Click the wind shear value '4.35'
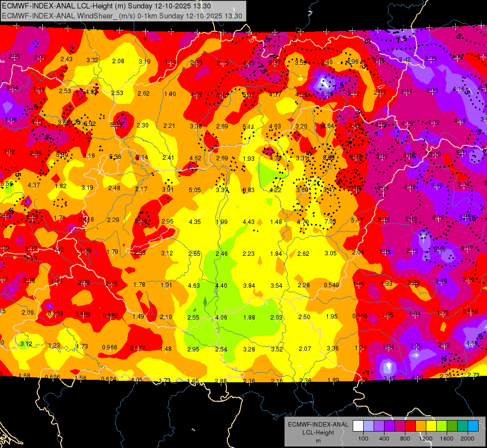 pos(195,222)
